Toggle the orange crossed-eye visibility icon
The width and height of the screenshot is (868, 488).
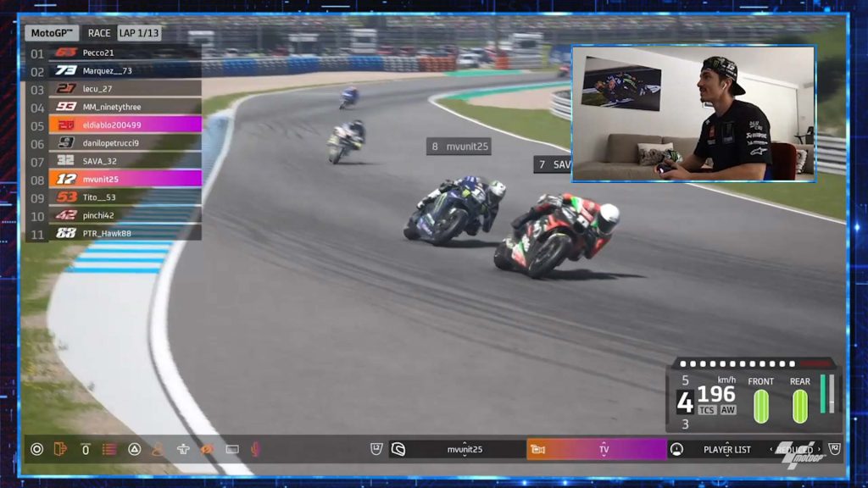208,449
